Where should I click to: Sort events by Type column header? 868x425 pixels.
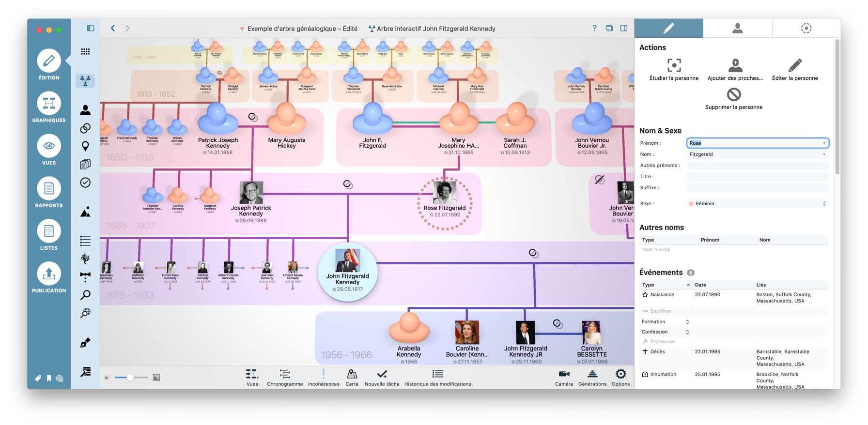click(x=666, y=285)
